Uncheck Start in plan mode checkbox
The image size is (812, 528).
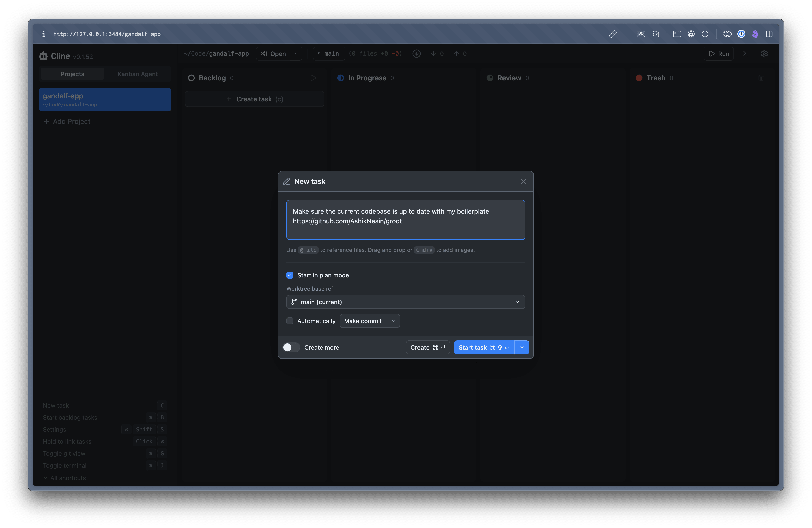[x=290, y=275]
